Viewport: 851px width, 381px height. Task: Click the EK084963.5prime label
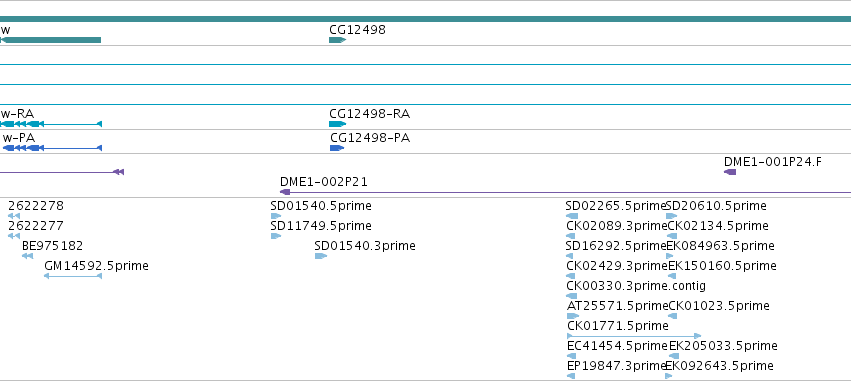720,246
